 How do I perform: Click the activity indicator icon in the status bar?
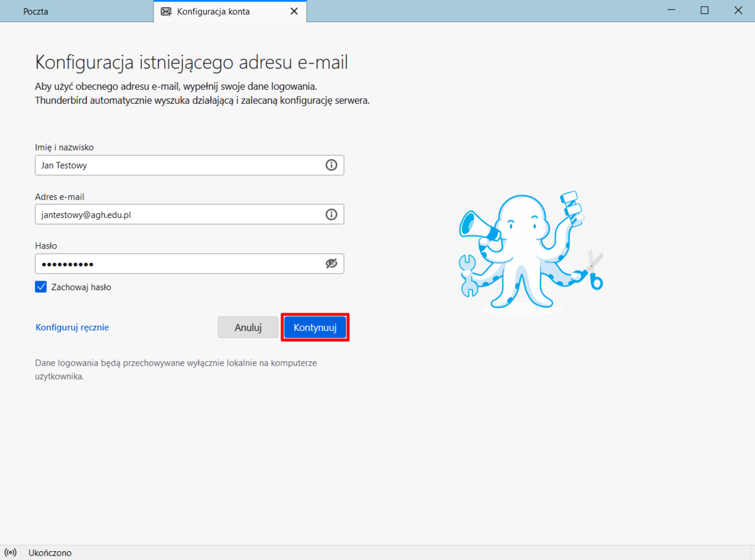(x=11, y=552)
